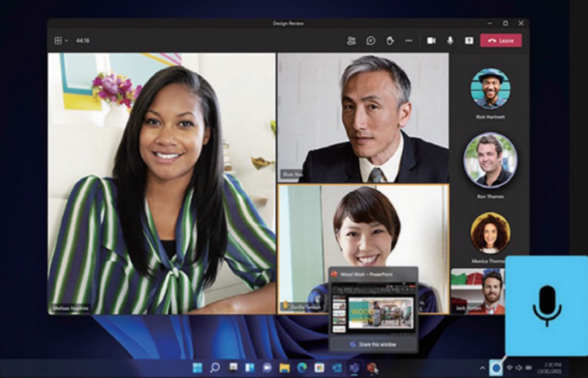Mute the microphone in meeting toolbar
The image size is (588, 378).
click(450, 41)
